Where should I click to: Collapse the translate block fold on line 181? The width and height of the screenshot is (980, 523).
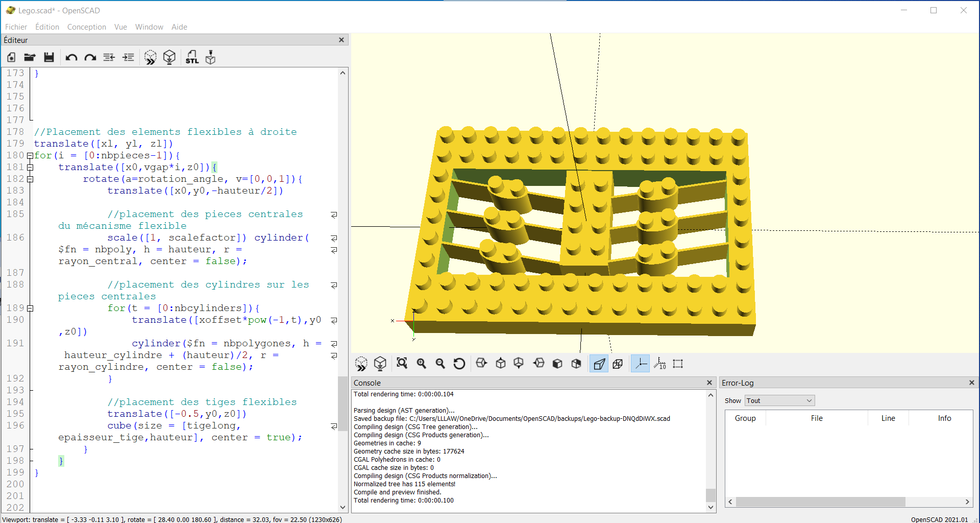30,168
